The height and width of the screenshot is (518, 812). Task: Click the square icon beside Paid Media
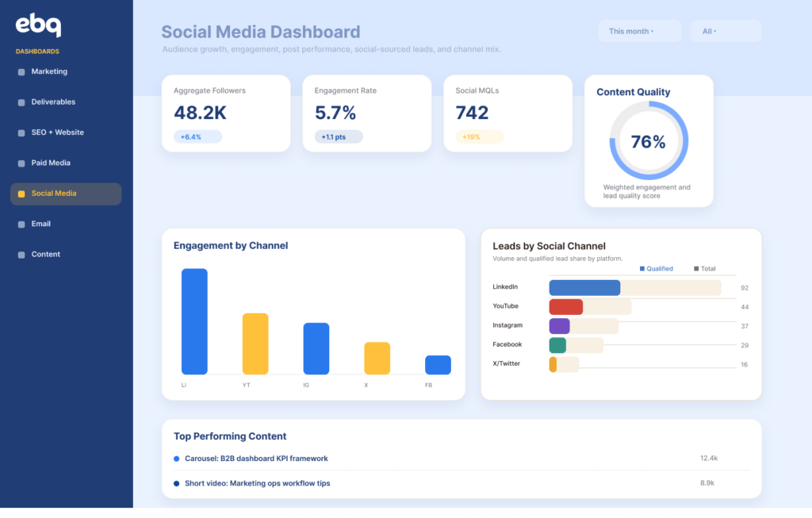point(21,163)
